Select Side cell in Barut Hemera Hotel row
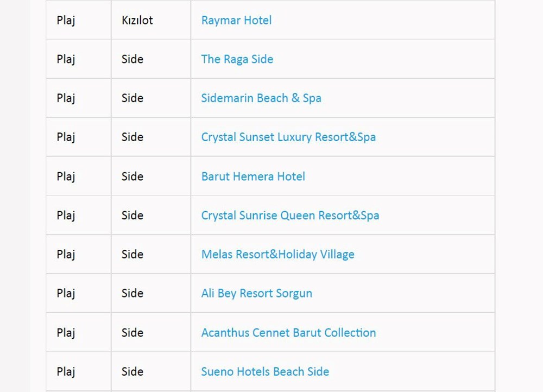The height and width of the screenshot is (392, 543). coord(132,176)
